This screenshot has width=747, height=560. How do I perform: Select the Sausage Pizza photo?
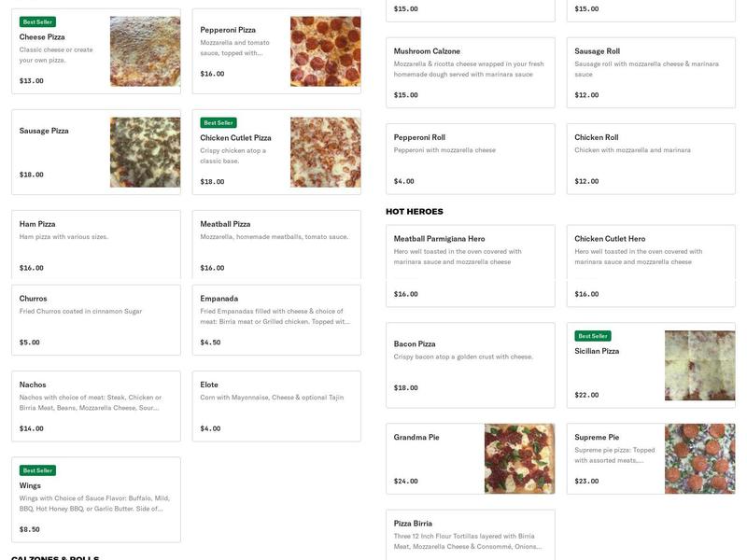(145, 152)
